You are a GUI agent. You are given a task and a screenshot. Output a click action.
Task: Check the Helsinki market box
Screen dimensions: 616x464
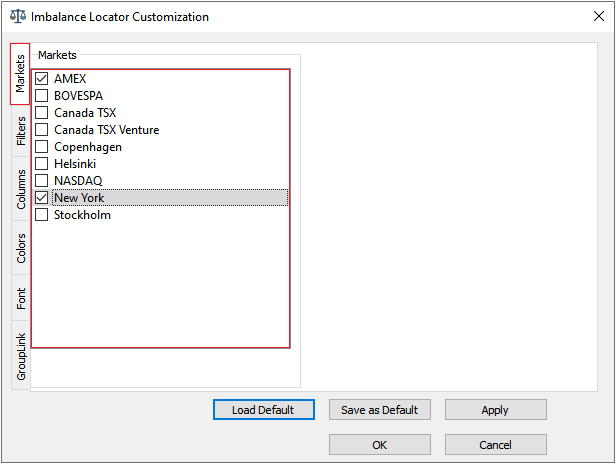pos(42,164)
